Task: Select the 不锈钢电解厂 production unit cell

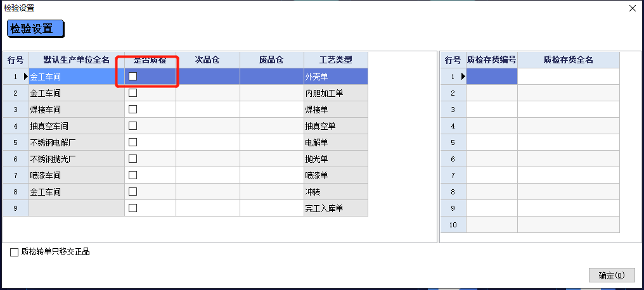Action: point(76,142)
